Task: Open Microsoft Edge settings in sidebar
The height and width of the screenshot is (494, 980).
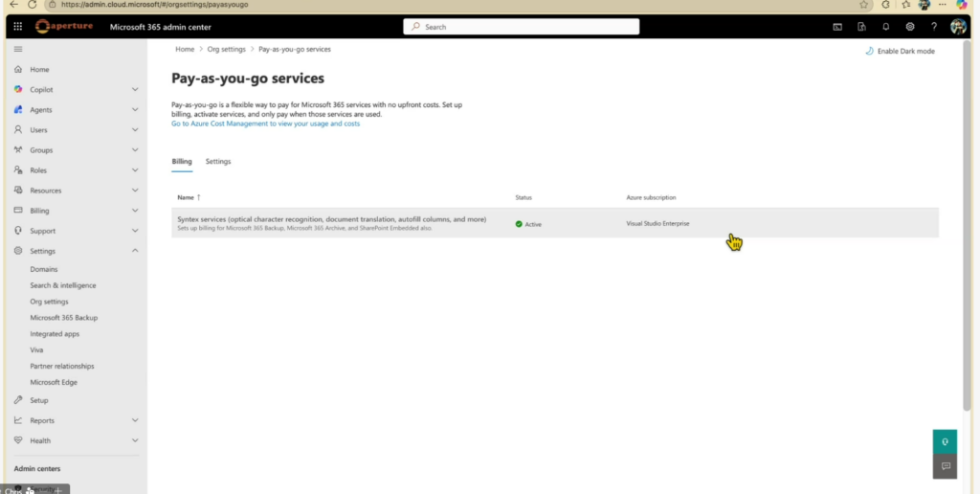Action: [x=54, y=382]
